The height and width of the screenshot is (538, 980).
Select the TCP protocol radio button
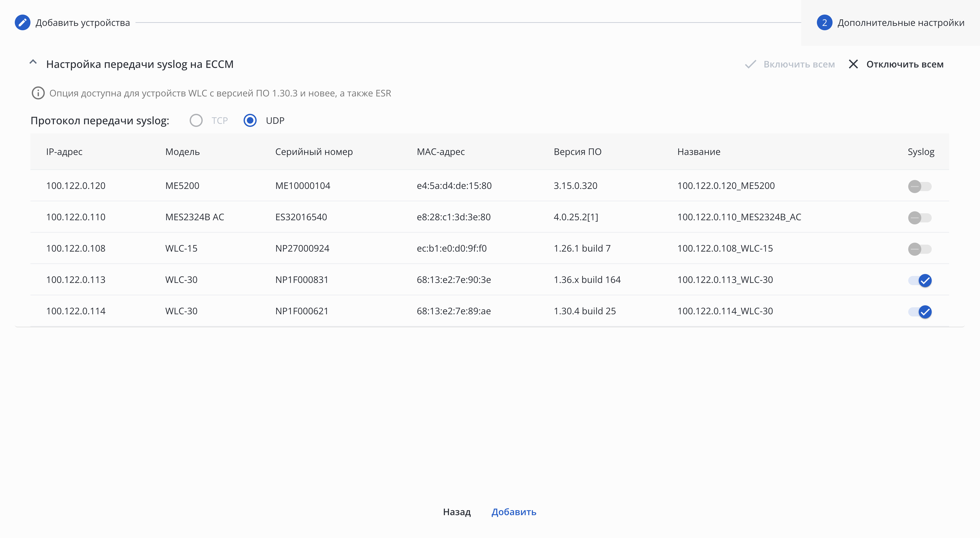coord(196,121)
